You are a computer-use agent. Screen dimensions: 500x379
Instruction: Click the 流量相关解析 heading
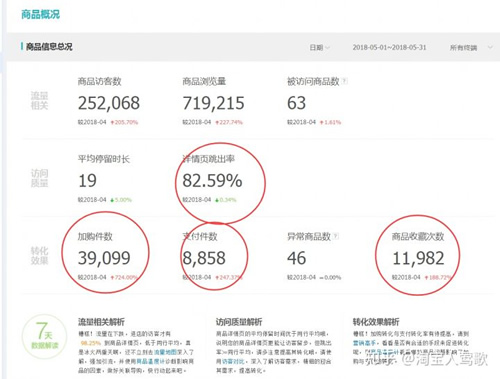[x=101, y=322]
